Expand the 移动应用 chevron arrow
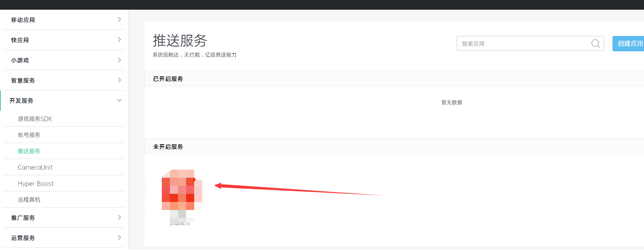This screenshot has height=250, width=644. 119,19
